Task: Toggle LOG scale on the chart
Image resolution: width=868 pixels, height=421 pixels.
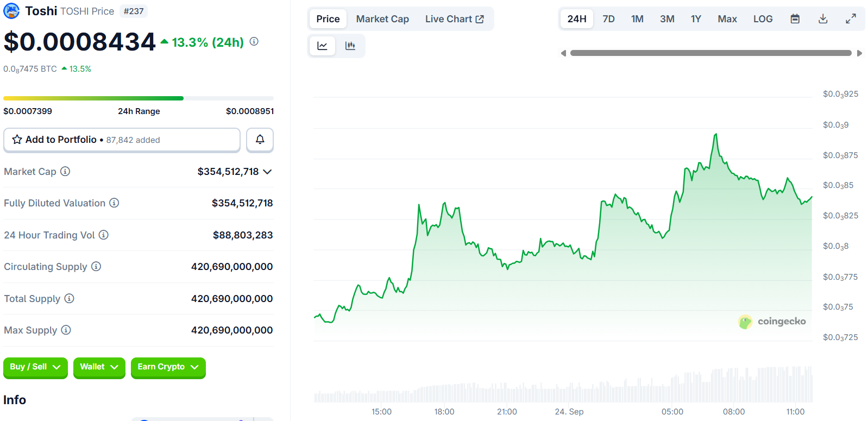Action: coord(763,19)
